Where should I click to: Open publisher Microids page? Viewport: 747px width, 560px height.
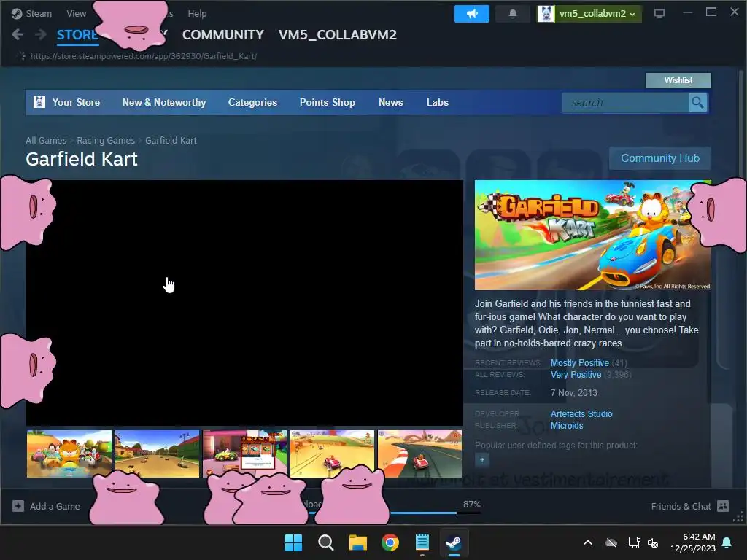[567, 426]
